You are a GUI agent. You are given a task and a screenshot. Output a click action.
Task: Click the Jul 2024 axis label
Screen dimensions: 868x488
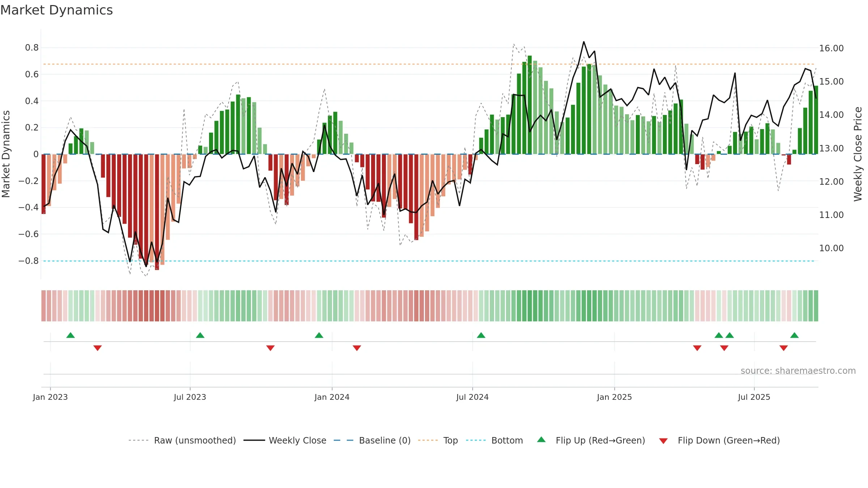[472, 397]
